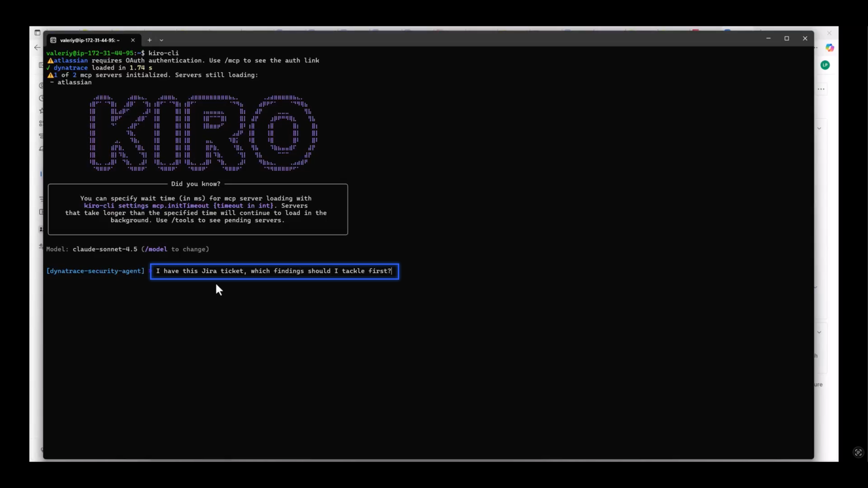Close the terminal window
The height and width of the screenshot is (488, 868).
(805, 38)
